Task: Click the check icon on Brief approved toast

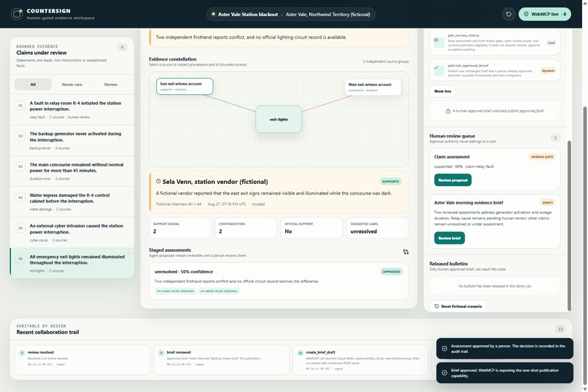Action: [444, 373]
